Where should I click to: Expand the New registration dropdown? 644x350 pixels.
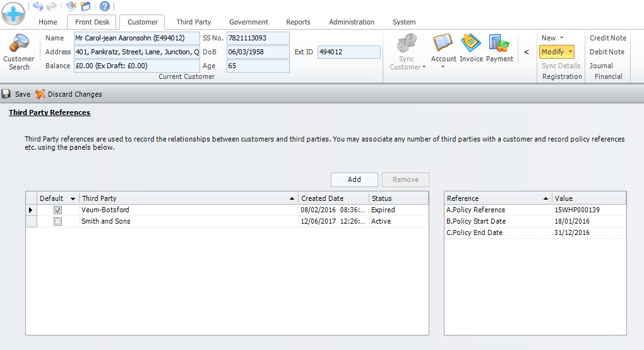click(561, 38)
